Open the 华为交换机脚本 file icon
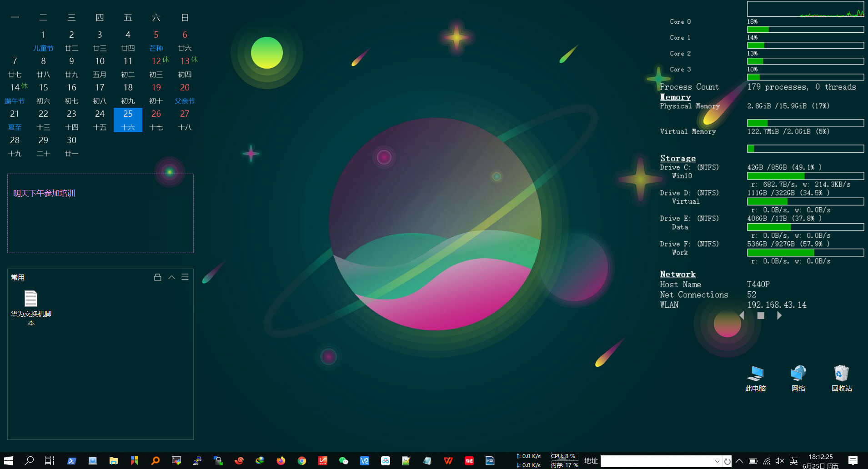This screenshot has width=868, height=469. click(x=31, y=299)
